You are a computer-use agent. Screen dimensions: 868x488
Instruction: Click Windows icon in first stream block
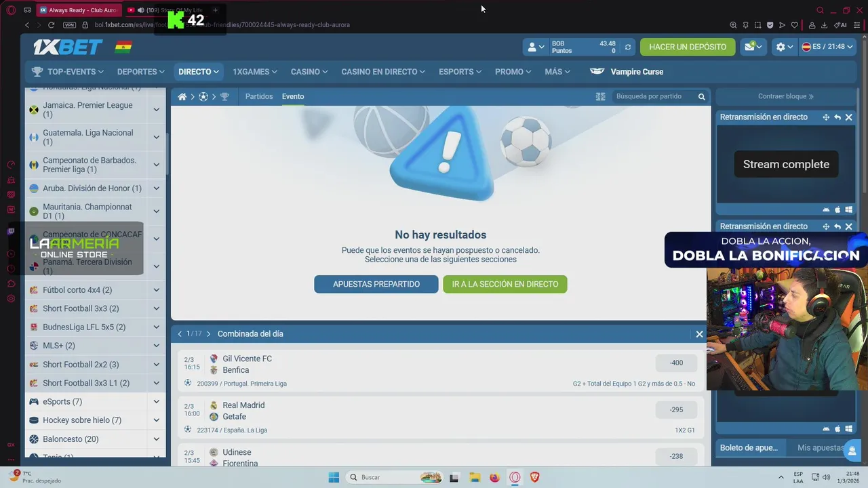click(x=848, y=210)
